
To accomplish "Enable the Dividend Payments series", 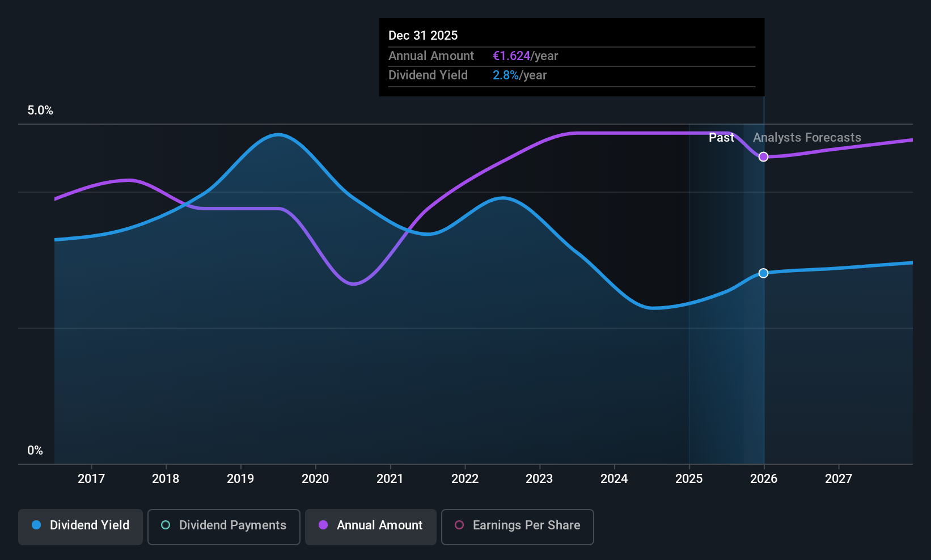I will coord(223,527).
